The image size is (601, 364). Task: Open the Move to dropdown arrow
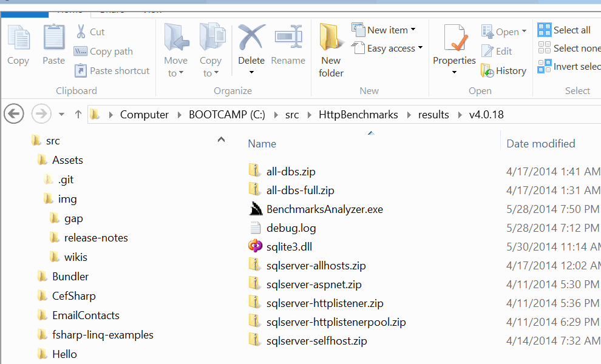pyautogui.click(x=182, y=73)
